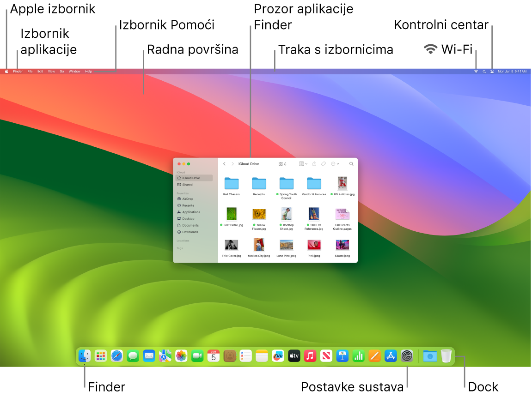This screenshot has width=532, height=397.
Task: Click the back arrow in the Finder window
Action: (224, 164)
